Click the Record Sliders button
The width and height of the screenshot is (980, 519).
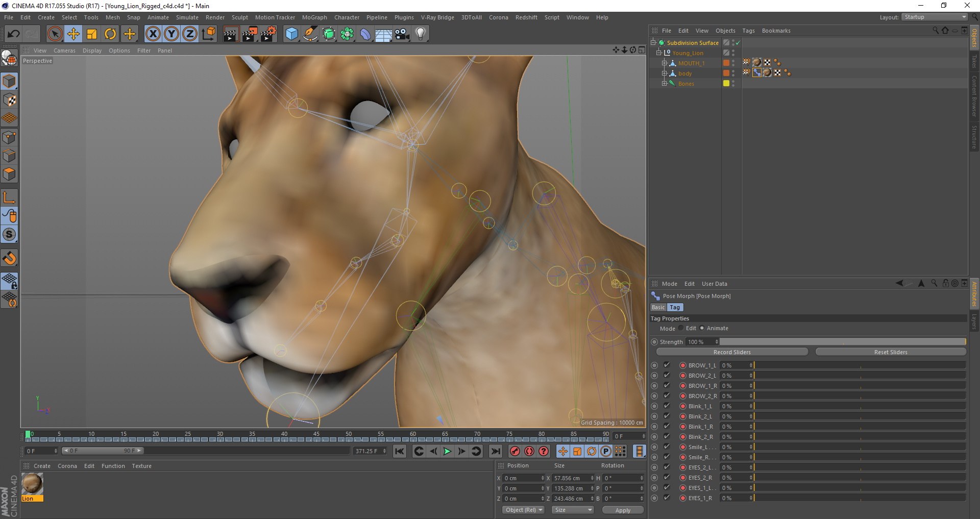[732, 352]
